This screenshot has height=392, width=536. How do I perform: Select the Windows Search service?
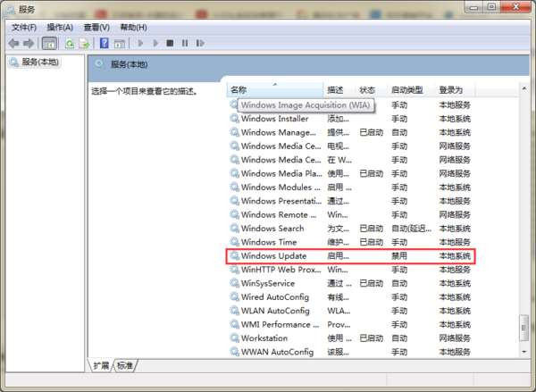pos(350,229)
